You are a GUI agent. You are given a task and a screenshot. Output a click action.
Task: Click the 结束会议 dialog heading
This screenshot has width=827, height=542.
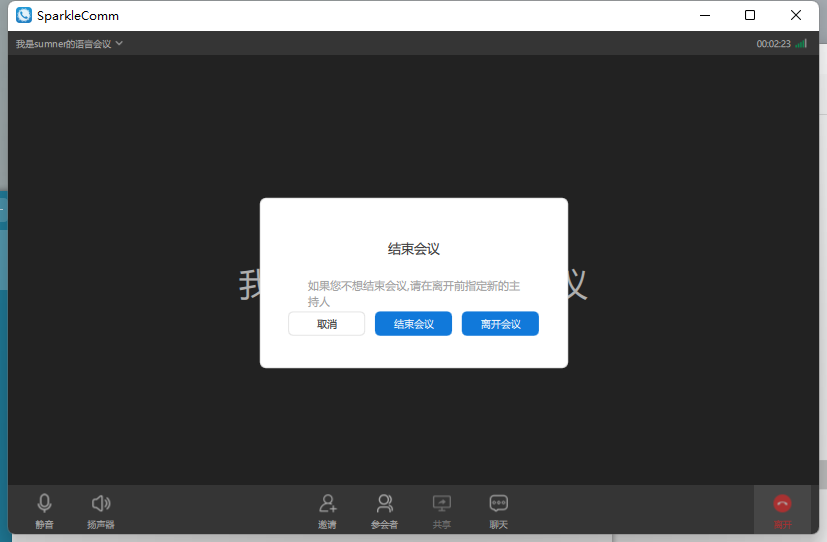414,249
